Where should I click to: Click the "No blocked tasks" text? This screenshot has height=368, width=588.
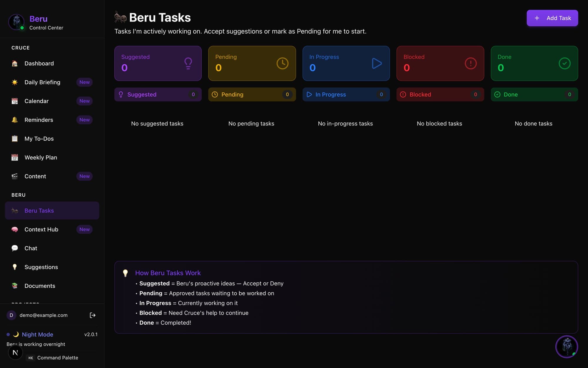440,124
